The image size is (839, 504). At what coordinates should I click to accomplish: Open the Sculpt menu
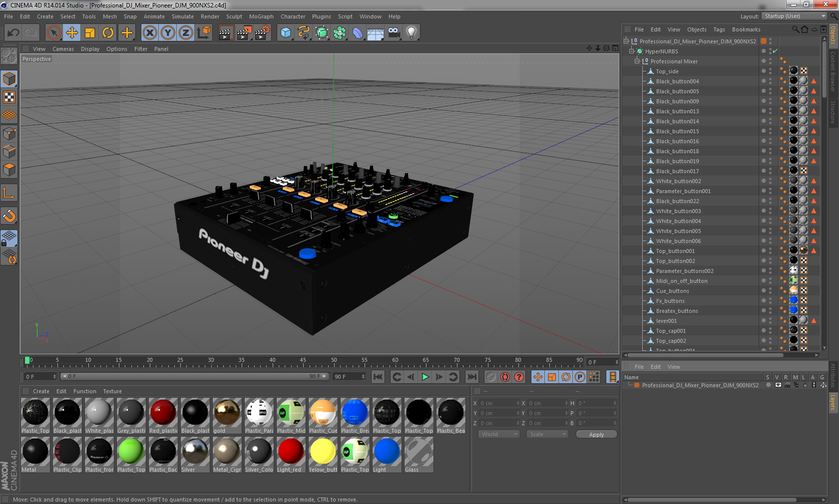234,16
